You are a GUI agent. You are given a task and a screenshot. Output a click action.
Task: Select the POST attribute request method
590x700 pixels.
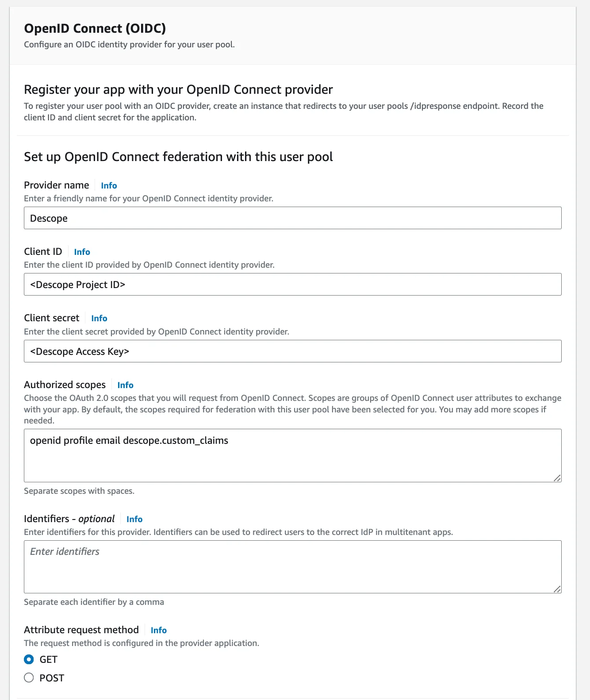pyautogui.click(x=29, y=677)
